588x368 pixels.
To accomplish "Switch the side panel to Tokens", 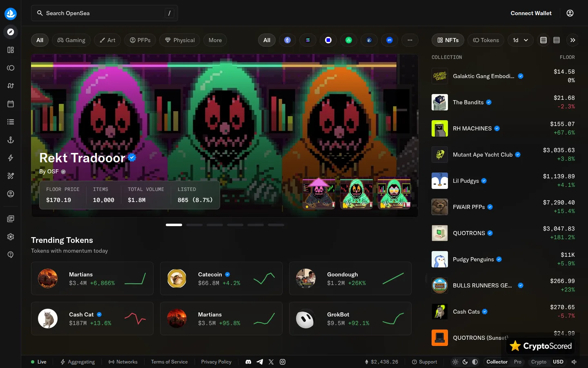I will point(486,40).
